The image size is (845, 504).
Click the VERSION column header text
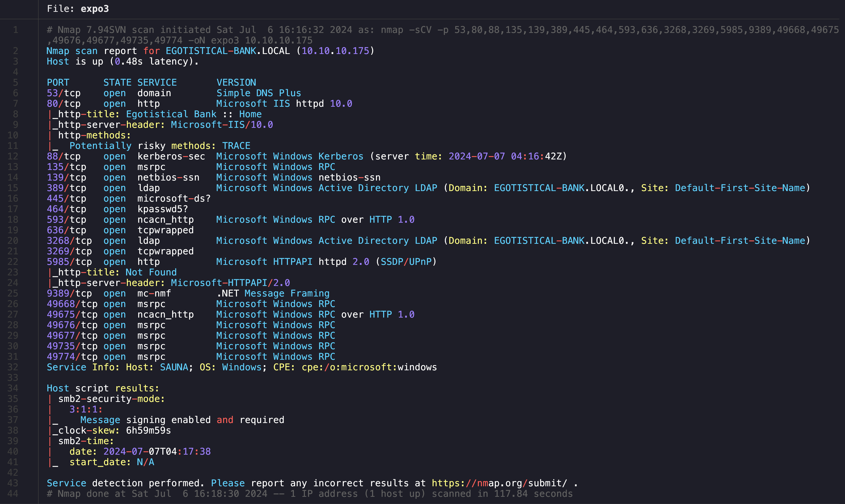click(x=236, y=83)
